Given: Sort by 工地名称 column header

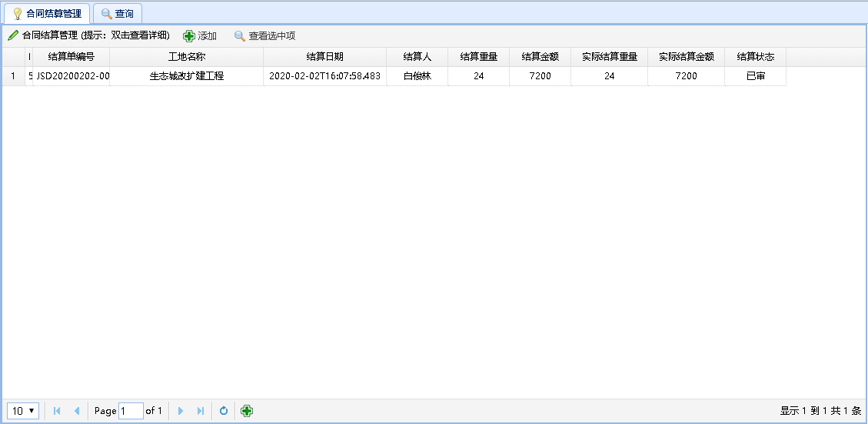Looking at the screenshot, I should 187,56.
